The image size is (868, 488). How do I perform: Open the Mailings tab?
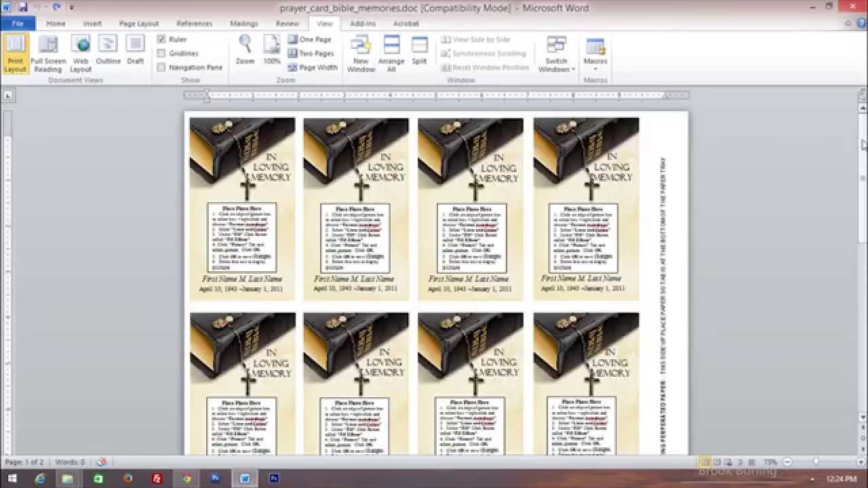click(244, 24)
